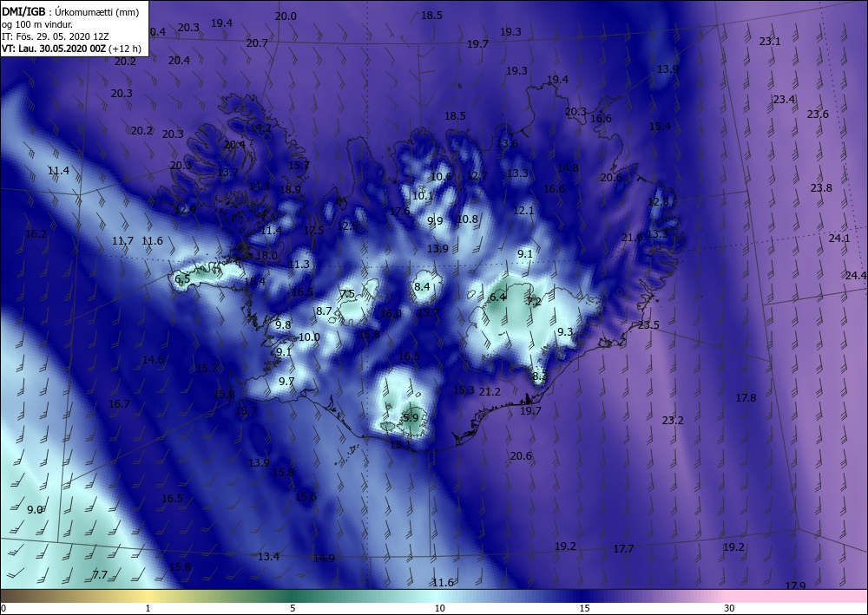Click the 12.5 value label

pos(347,226)
